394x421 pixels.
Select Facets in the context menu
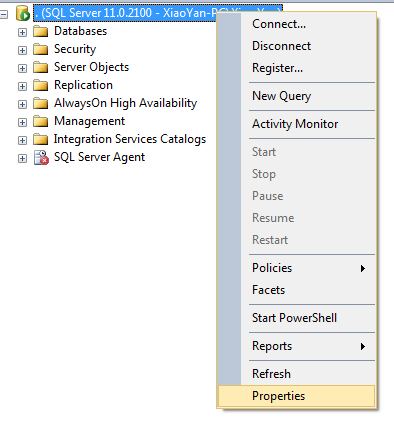click(x=296, y=290)
